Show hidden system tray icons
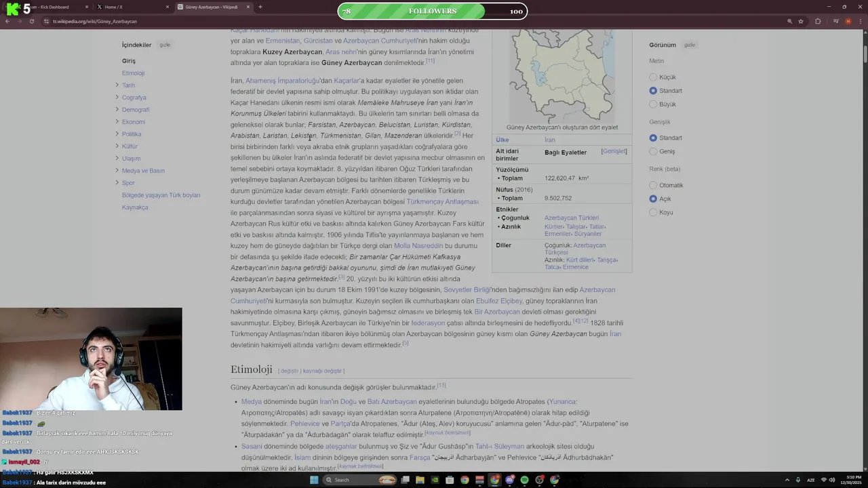 pos(788,480)
